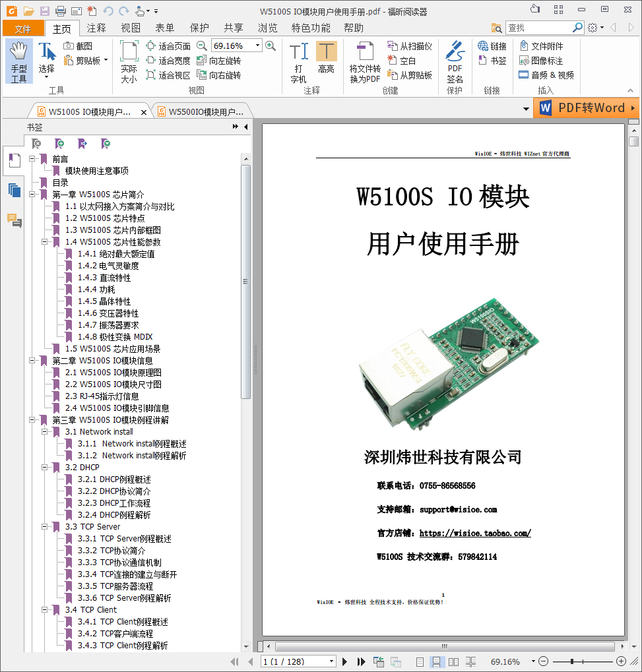
Task: Close the W5100S IO document tab
Action: (x=144, y=112)
